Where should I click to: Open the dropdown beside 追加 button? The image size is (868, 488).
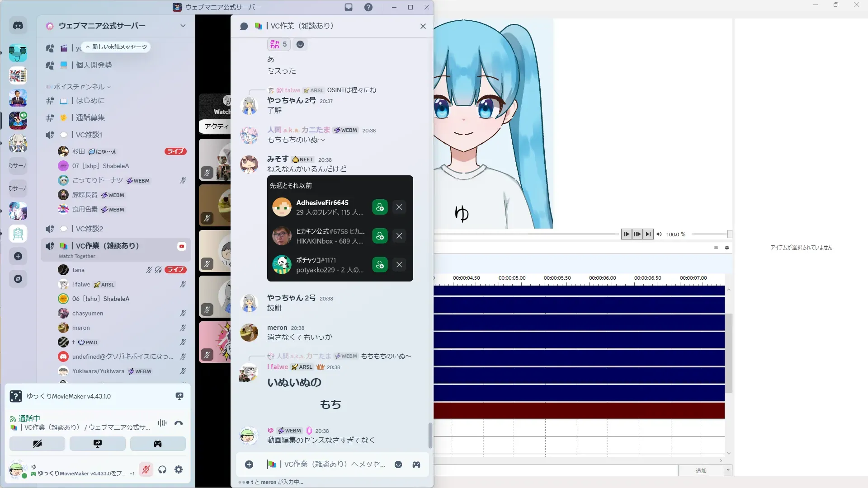point(728,470)
